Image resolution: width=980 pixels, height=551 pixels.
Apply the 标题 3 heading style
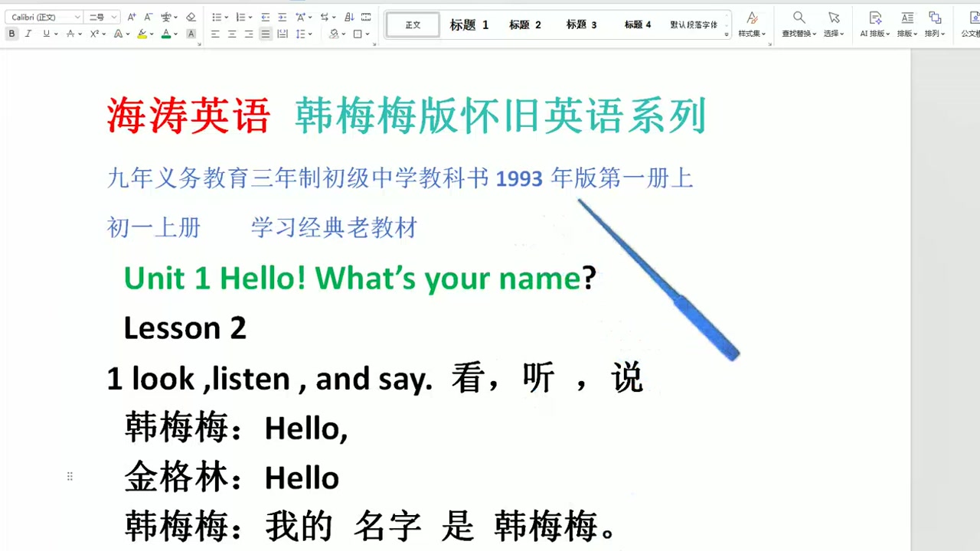[581, 24]
